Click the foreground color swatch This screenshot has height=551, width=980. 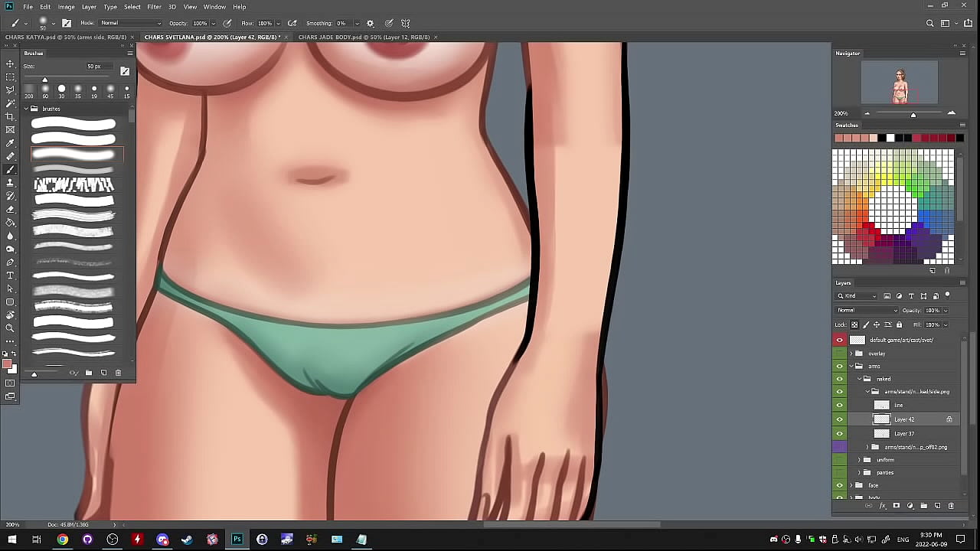[7, 364]
